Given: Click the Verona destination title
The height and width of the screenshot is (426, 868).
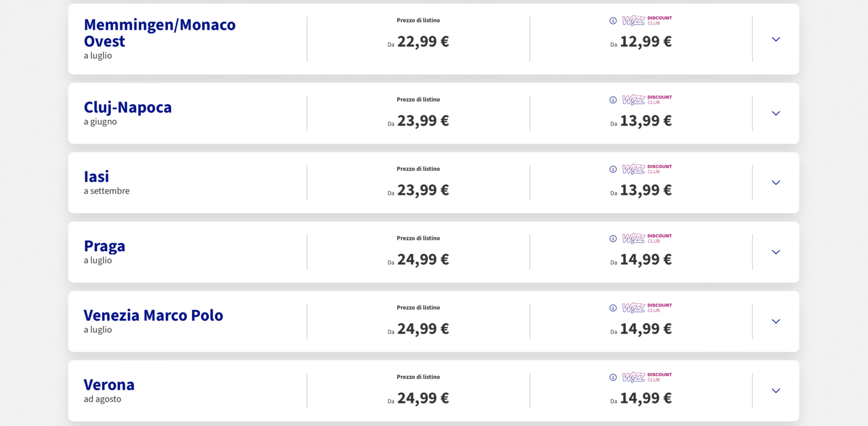Looking at the screenshot, I should (x=109, y=385).
